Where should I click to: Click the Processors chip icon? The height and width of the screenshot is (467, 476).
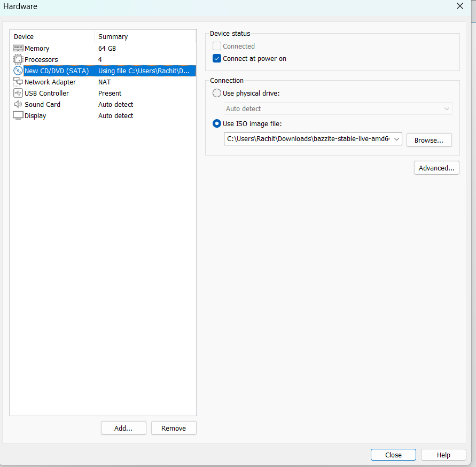point(18,59)
